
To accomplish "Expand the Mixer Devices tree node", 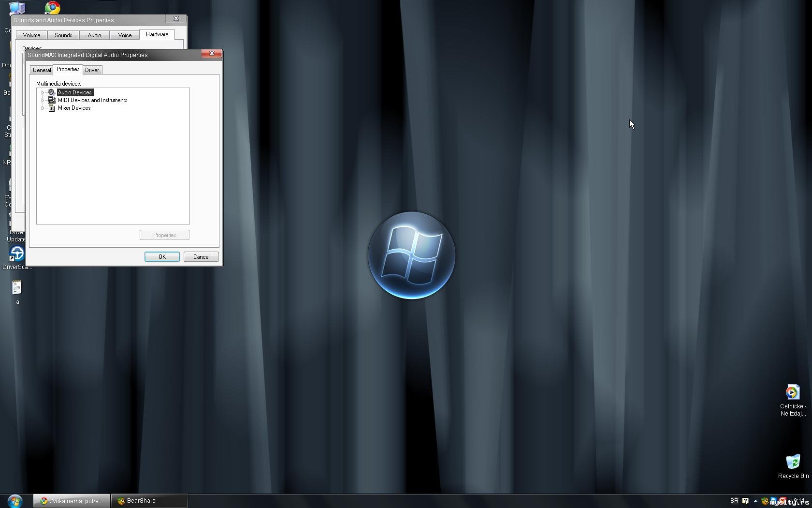I will pos(43,108).
